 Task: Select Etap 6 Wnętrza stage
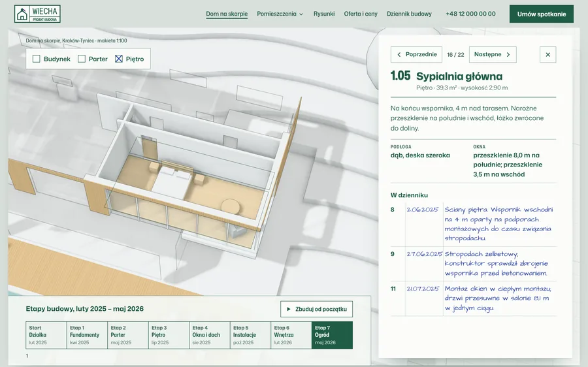291,335
